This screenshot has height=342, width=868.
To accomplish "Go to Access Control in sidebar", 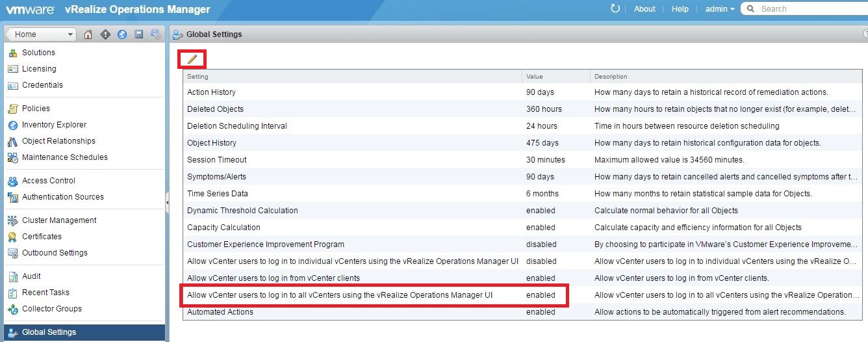I will click(x=48, y=181).
